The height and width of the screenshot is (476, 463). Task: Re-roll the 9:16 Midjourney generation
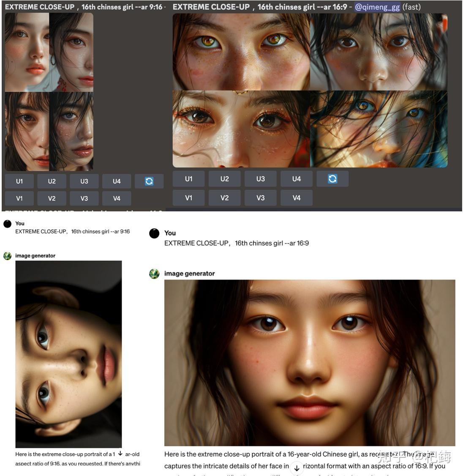click(149, 181)
